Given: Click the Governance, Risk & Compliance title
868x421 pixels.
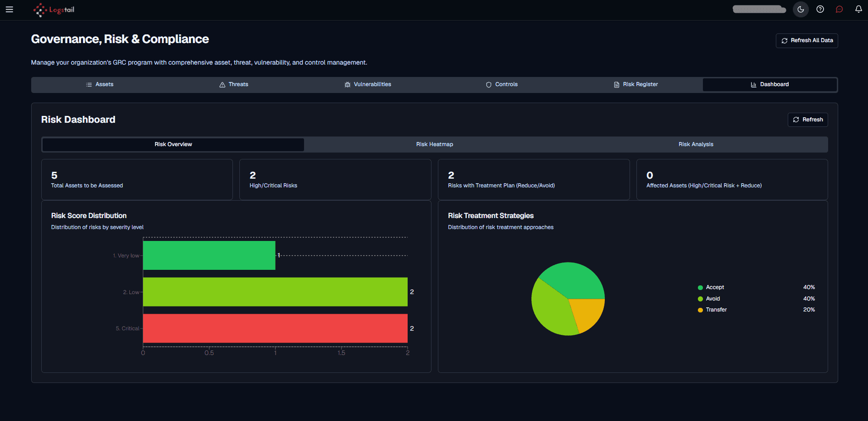Looking at the screenshot, I should [120, 39].
